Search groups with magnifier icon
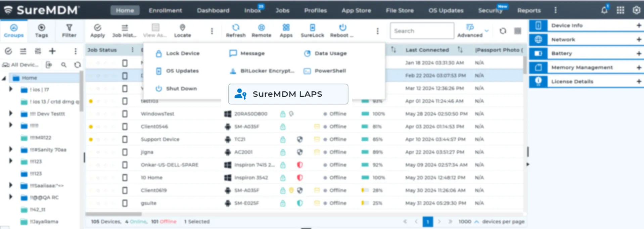The height and width of the screenshot is (229, 644). [63, 65]
